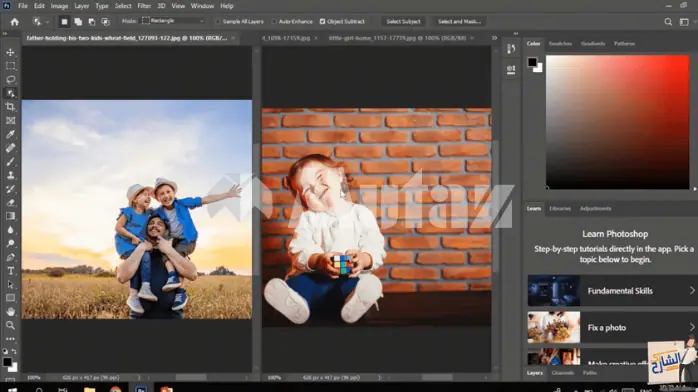This screenshot has width=698, height=392.
Task: Select the Brush tool
Action: pyautogui.click(x=10, y=162)
